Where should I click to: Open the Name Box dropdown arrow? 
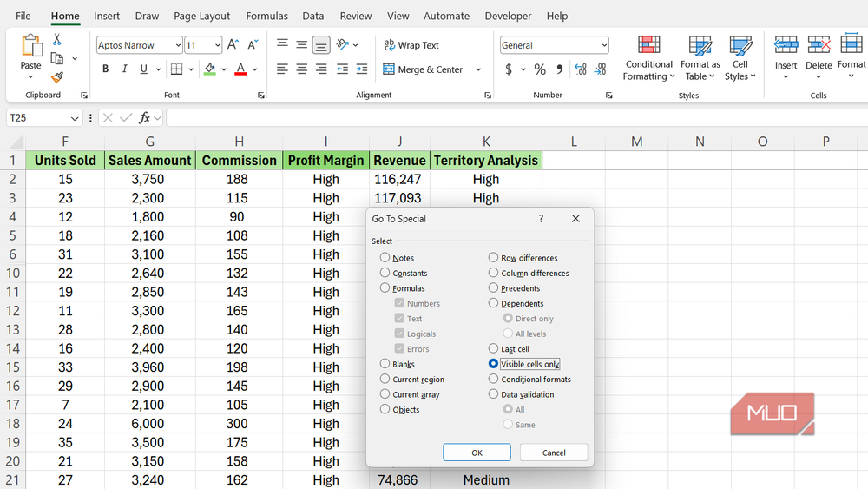pos(74,118)
